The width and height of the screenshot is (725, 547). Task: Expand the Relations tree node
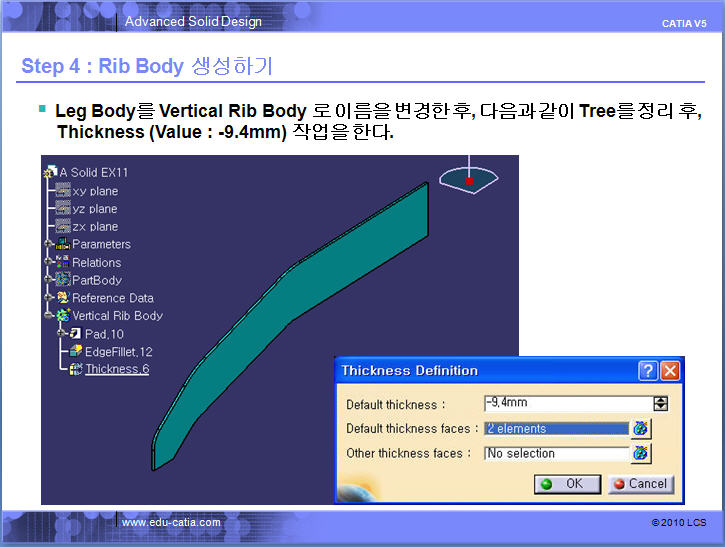(49, 262)
